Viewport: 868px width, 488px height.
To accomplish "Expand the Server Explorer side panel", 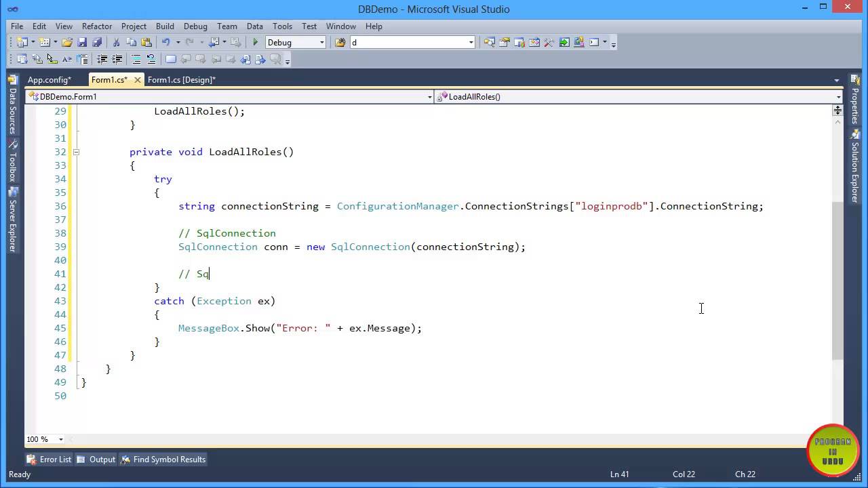I will (x=12, y=219).
